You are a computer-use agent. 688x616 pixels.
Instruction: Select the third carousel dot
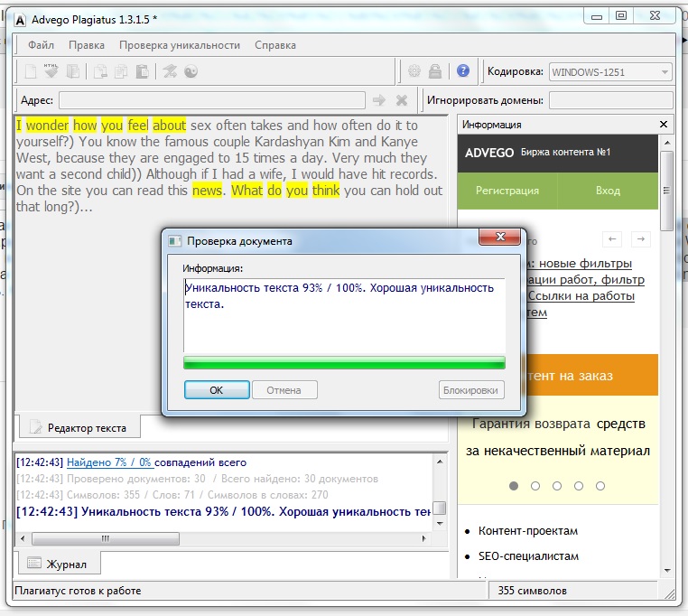[x=557, y=486]
